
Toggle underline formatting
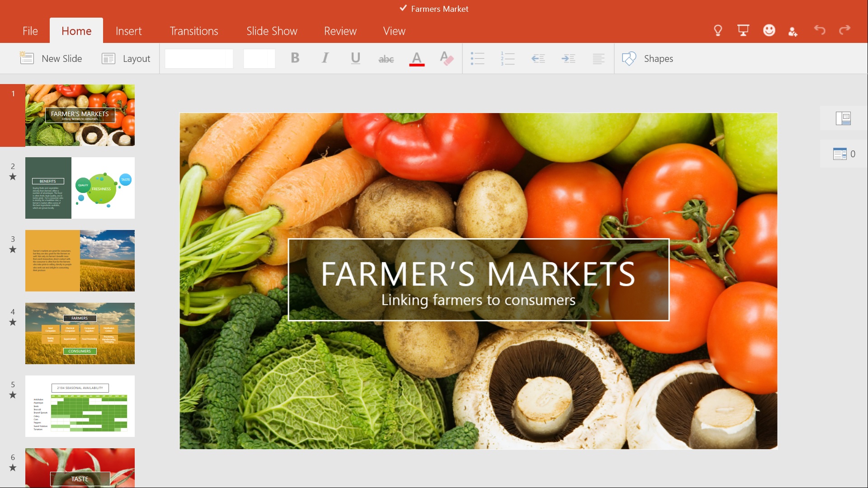coord(355,58)
